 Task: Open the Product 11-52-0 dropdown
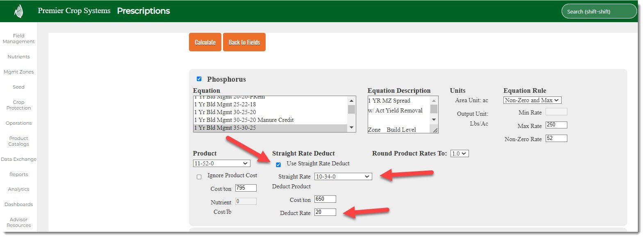pyautogui.click(x=221, y=163)
